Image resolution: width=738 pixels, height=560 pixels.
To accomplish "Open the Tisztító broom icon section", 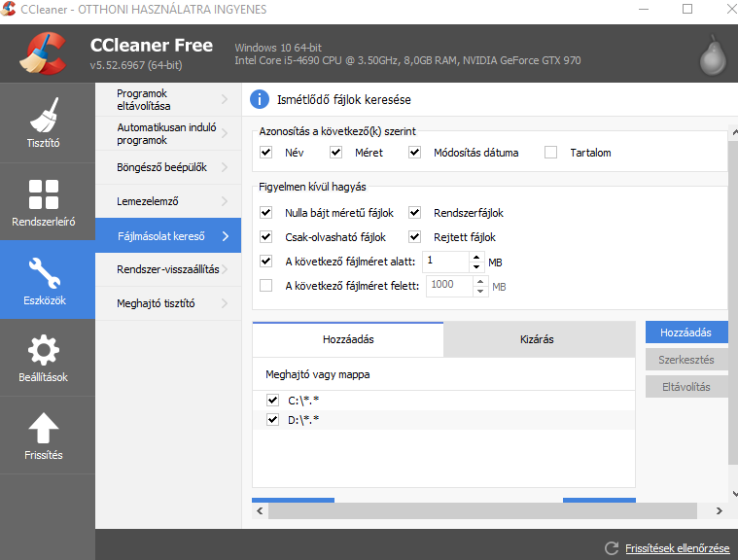I will [x=44, y=115].
